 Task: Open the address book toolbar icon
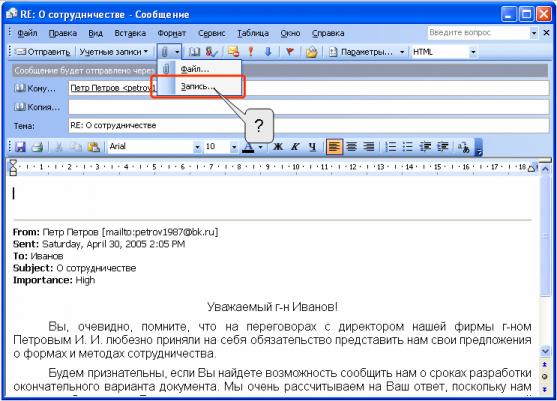pos(194,52)
